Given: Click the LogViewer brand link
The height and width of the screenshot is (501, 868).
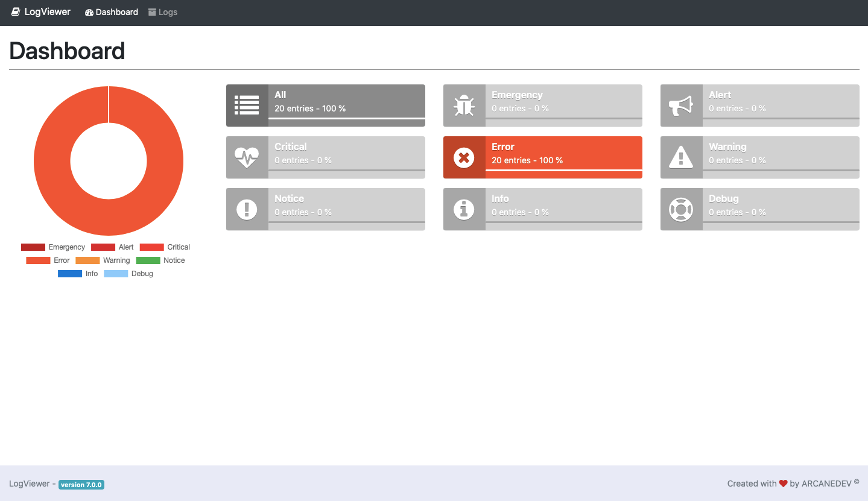Looking at the screenshot, I should pos(41,12).
